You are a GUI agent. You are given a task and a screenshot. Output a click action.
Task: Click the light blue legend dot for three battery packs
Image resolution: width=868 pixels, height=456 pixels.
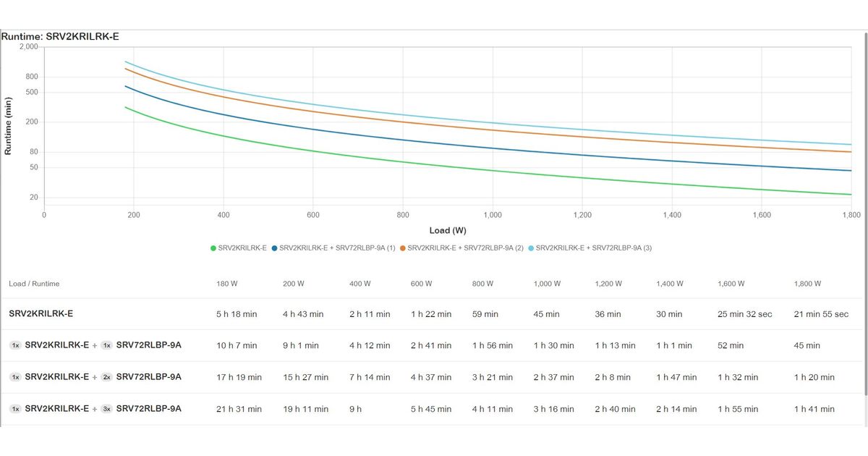[530, 248]
